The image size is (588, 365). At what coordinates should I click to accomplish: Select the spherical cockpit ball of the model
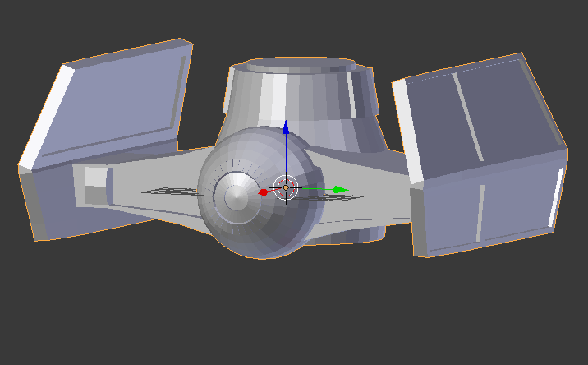point(260,192)
